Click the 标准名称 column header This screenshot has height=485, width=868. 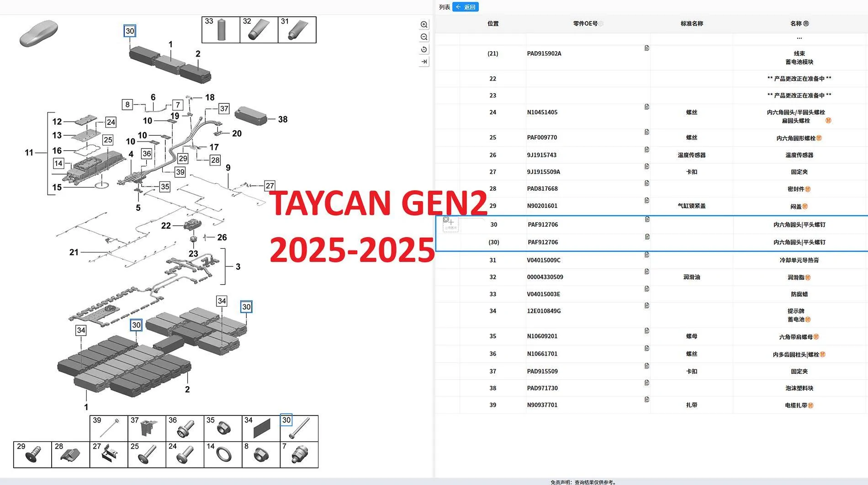[692, 24]
